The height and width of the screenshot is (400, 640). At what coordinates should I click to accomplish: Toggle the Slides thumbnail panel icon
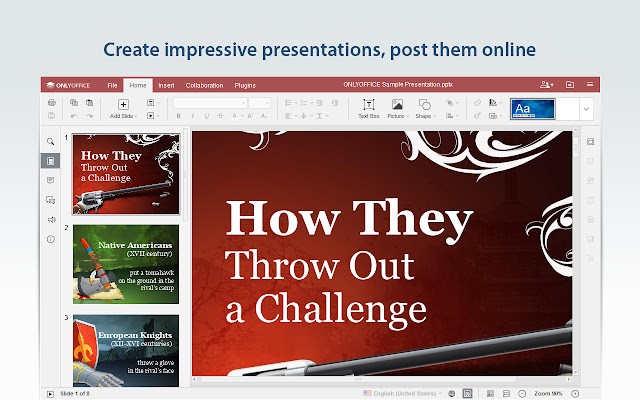tap(50, 160)
